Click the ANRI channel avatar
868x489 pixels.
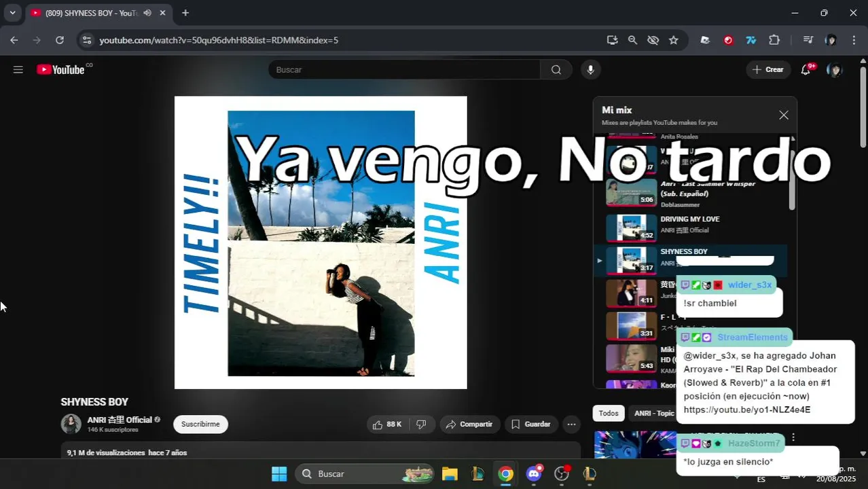coord(71,424)
